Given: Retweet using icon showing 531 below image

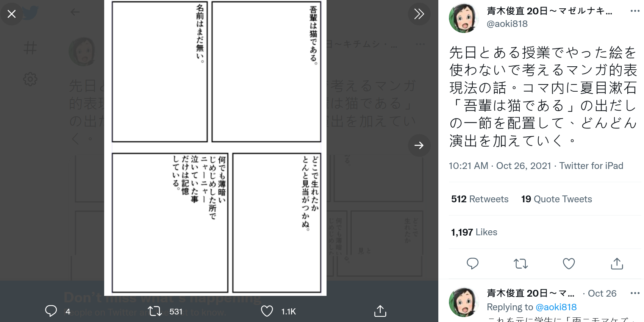Looking at the screenshot, I should 155,311.
